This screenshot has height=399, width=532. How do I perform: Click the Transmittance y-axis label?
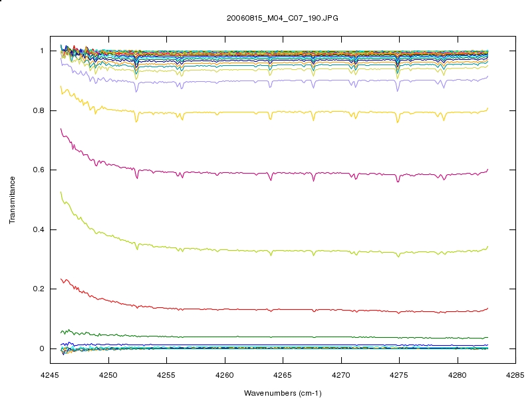click(12, 200)
